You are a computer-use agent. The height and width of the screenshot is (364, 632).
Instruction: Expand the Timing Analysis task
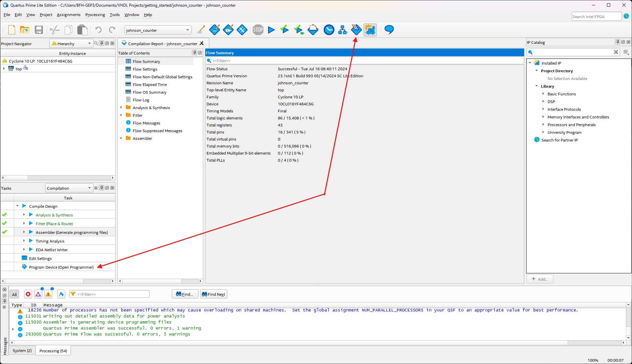coord(24,241)
